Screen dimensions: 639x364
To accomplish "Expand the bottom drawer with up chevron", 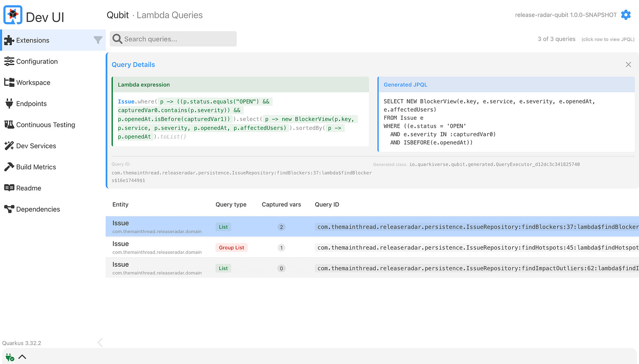I will (x=22, y=357).
